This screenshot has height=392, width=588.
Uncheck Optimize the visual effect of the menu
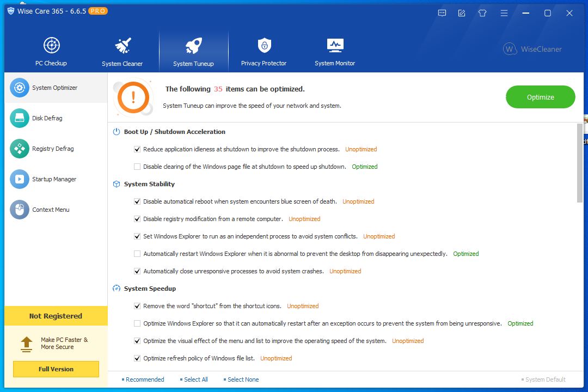137,341
